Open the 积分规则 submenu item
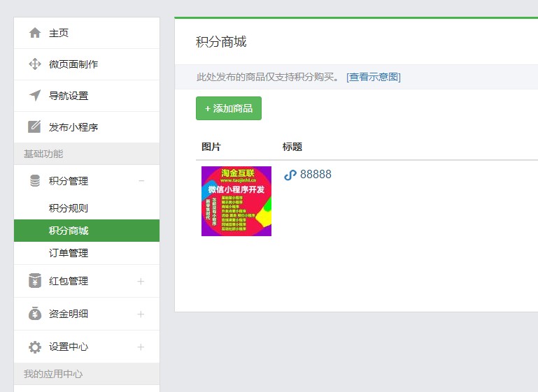Image resolution: width=538 pixels, height=392 pixels. [87, 208]
